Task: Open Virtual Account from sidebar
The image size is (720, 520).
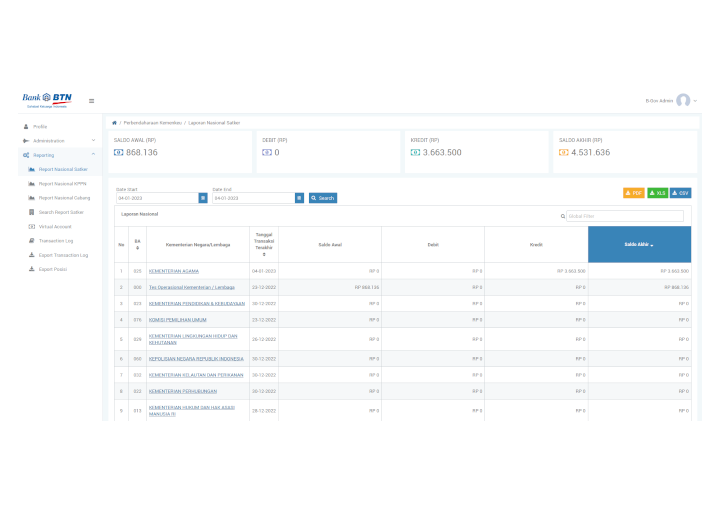Action: click(55, 227)
